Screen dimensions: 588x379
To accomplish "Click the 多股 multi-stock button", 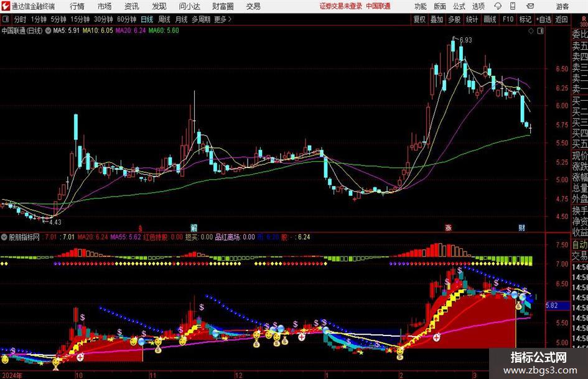I will [x=454, y=19].
